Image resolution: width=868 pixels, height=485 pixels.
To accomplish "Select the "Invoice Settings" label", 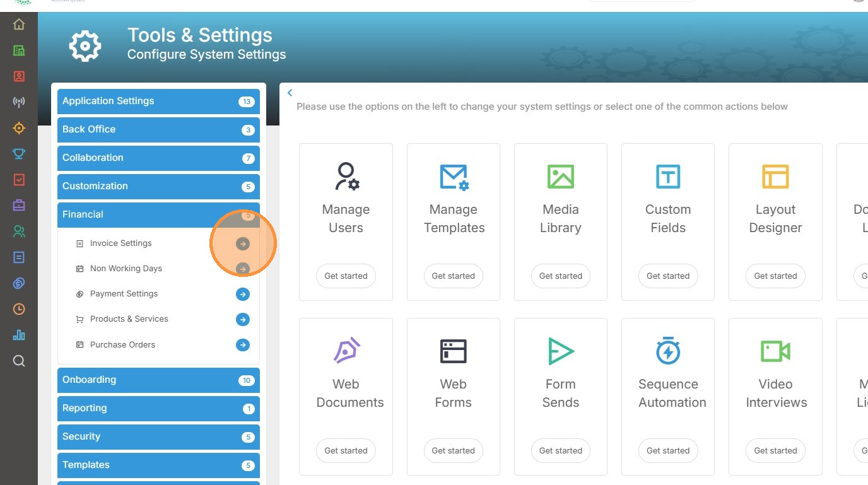I will tap(121, 243).
